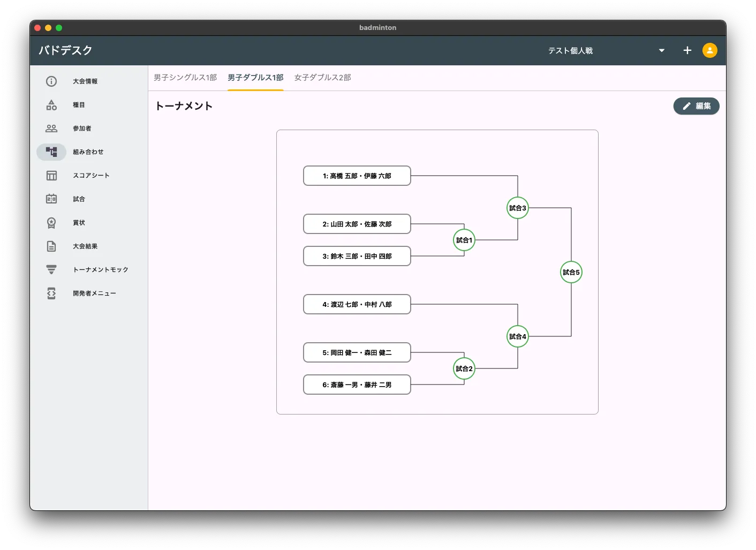
Task: Open the スコアシート table icon
Action: (51, 176)
